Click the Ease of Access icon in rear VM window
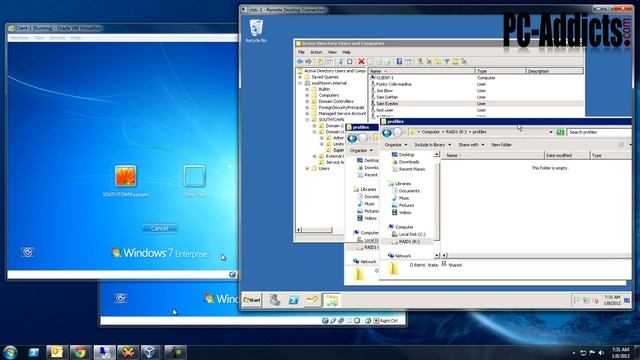Screen dimensions: 640x360 (120, 298)
